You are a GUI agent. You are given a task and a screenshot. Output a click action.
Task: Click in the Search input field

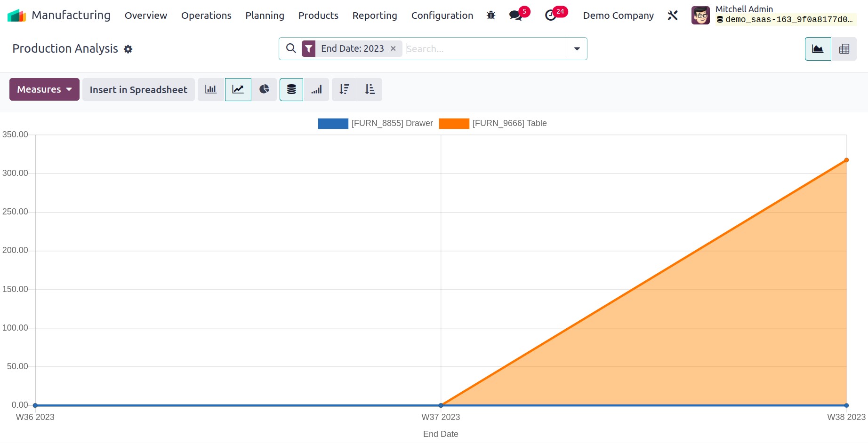click(485, 48)
